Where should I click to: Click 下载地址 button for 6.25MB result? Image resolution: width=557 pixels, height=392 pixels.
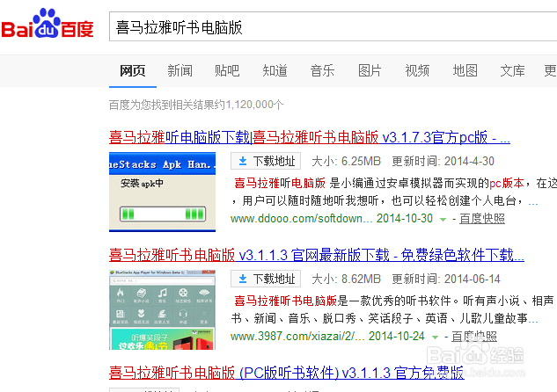(266, 161)
